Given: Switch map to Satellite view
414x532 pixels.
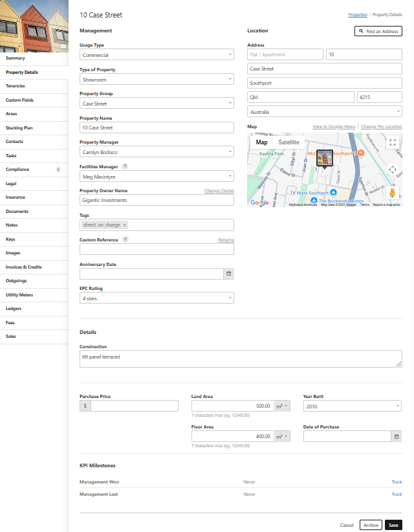Looking at the screenshot, I should coord(289,142).
